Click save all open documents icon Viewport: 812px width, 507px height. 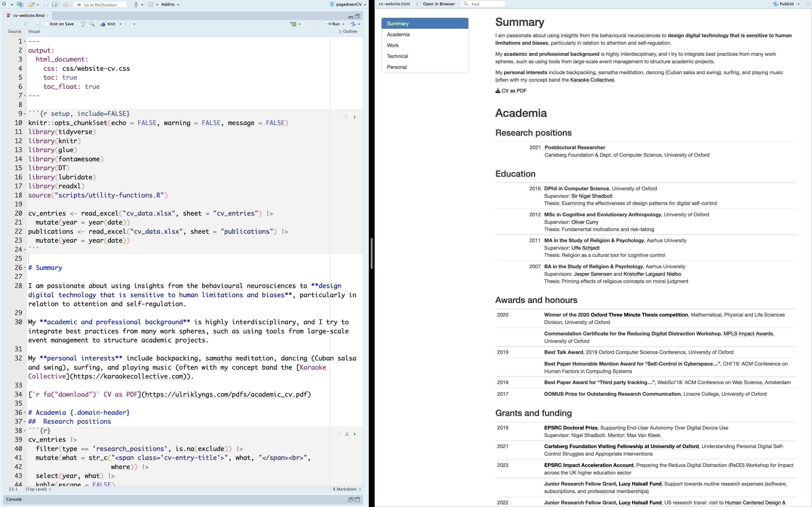point(54,4)
